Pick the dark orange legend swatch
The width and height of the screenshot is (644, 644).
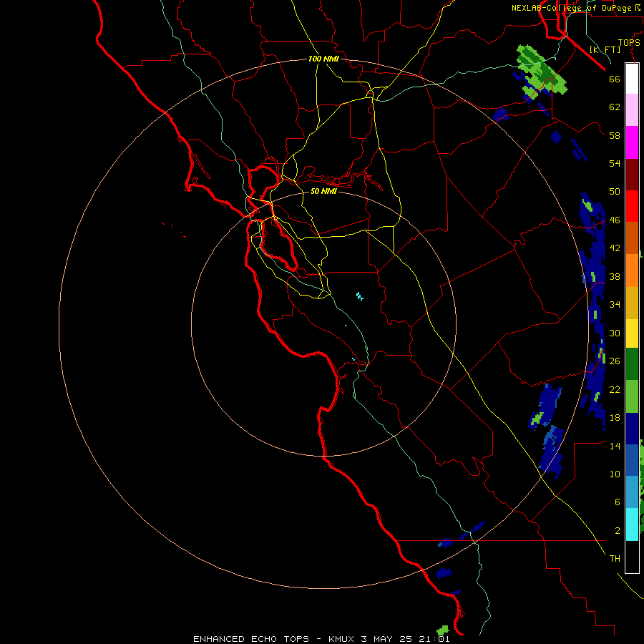tap(632, 238)
